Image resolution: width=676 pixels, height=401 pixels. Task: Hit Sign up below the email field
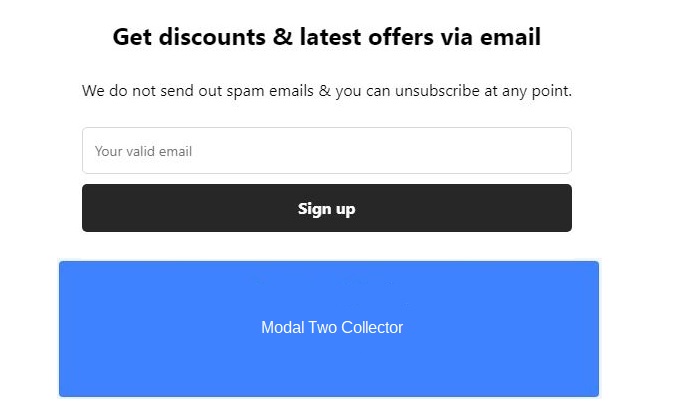click(x=326, y=208)
